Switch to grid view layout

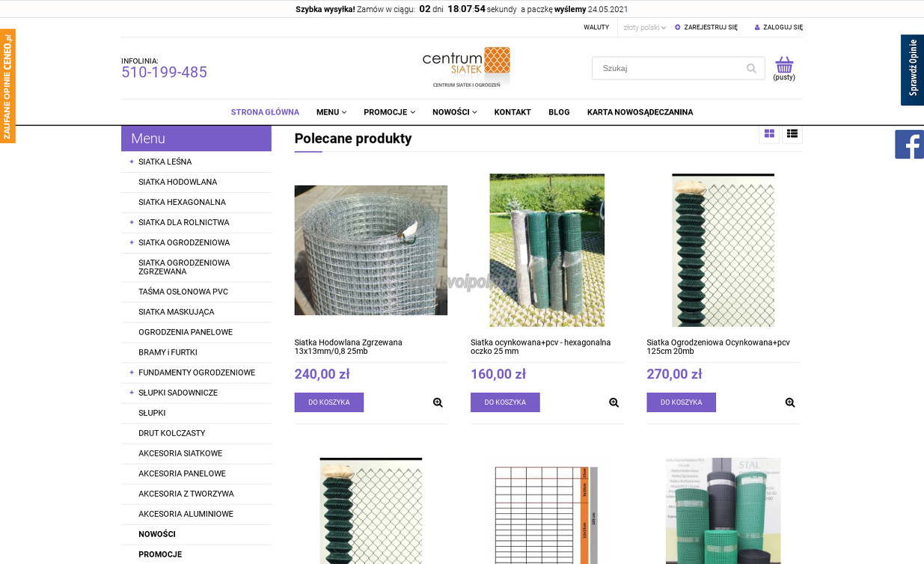(x=769, y=134)
